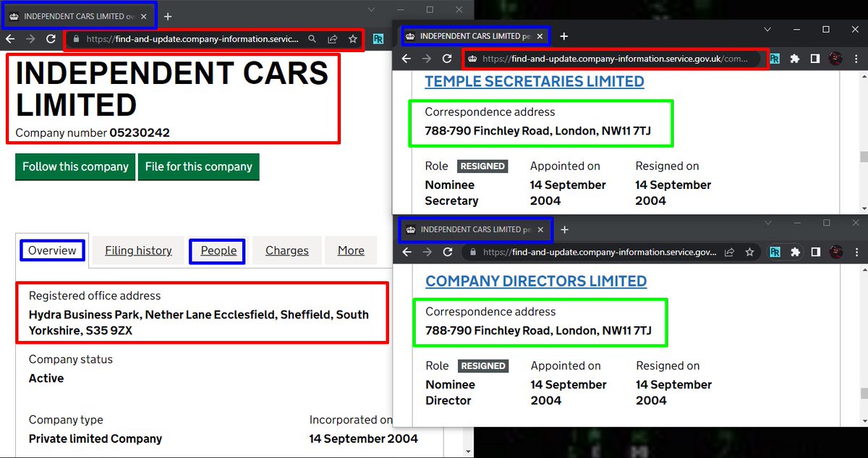Open new tab in left browser window
The height and width of the screenshot is (458, 868).
[167, 16]
